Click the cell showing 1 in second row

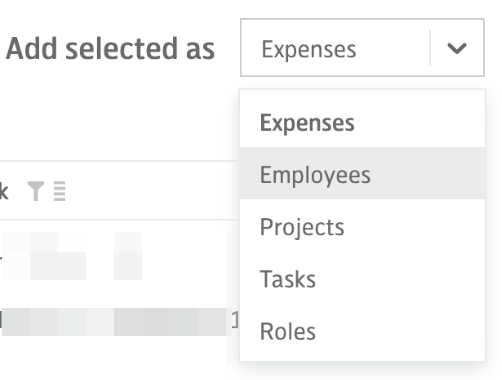235,321
